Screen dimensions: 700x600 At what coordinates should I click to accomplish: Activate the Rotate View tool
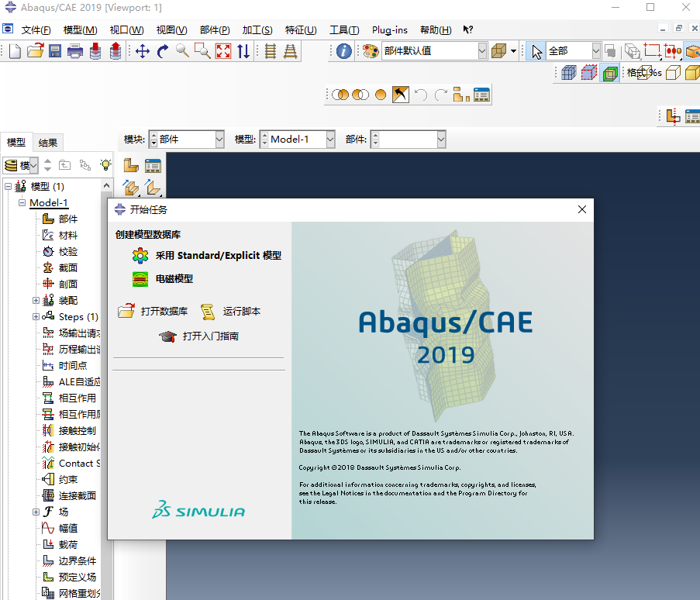(x=161, y=51)
